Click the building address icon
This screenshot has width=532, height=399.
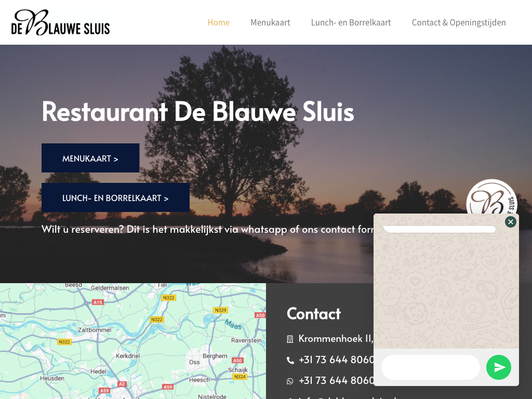pos(290,339)
